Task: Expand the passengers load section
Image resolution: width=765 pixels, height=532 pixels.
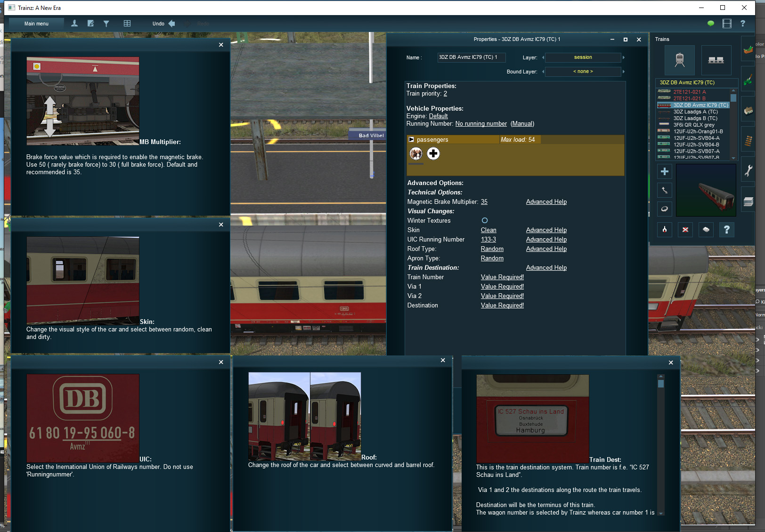Action: [411, 139]
